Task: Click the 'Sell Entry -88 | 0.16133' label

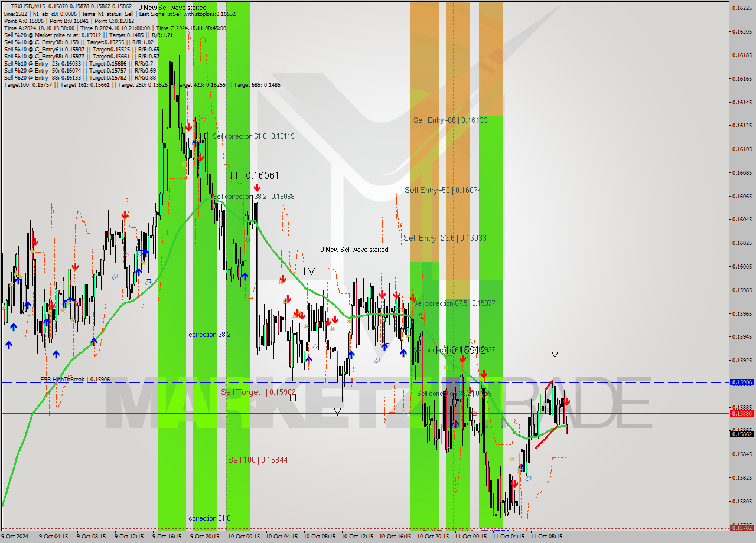Action: [x=451, y=120]
